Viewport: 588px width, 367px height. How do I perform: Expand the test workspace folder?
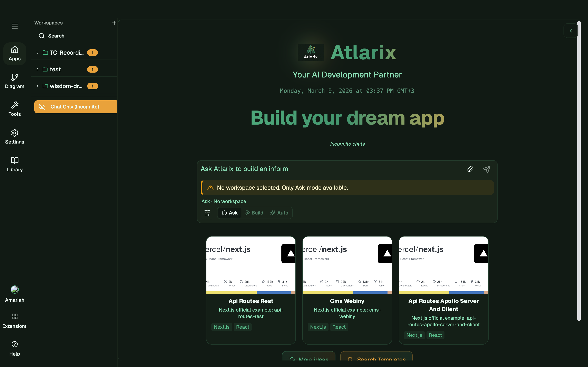point(37,69)
